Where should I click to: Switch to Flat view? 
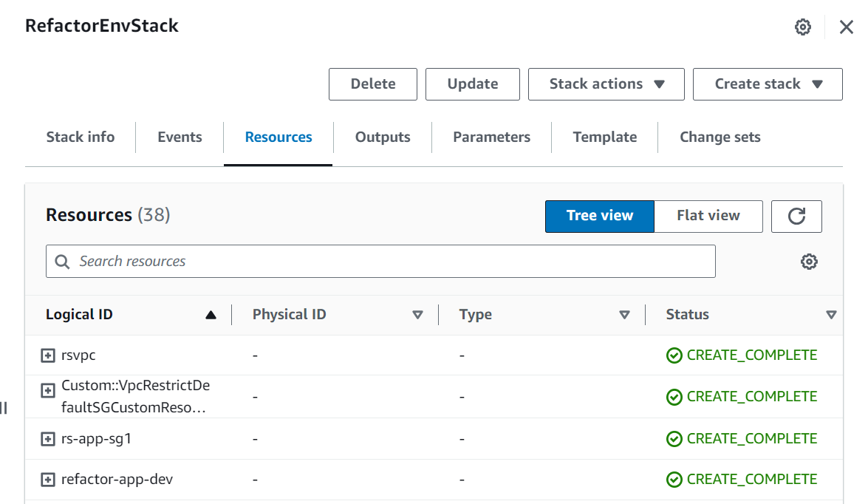pos(708,216)
